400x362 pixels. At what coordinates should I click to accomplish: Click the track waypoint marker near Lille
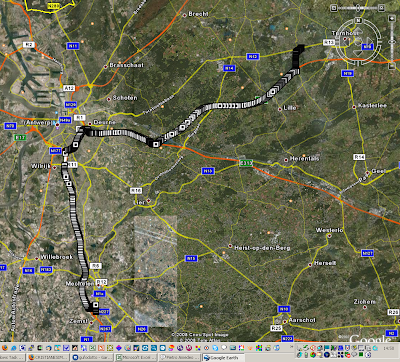tap(273, 91)
